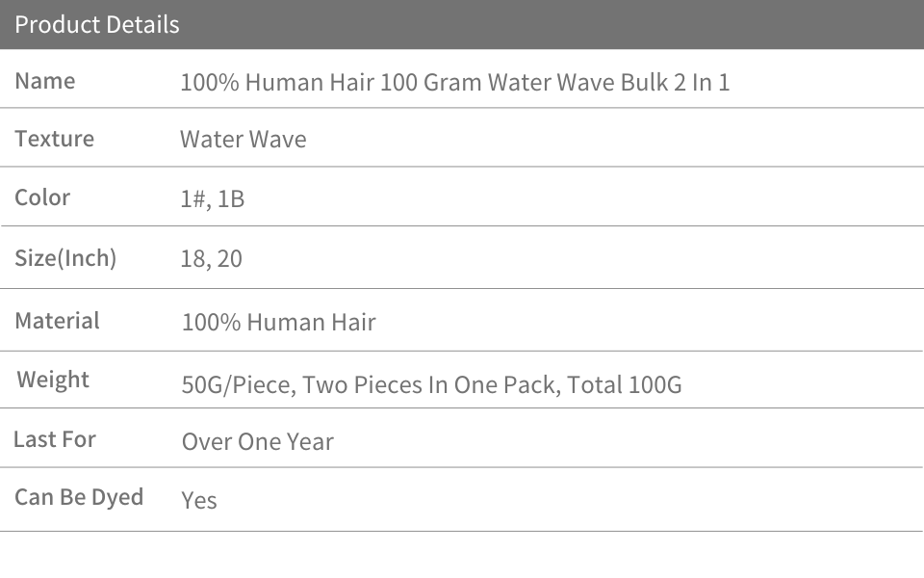Click the Texture row label
924x578 pixels.
pos(54,139)
